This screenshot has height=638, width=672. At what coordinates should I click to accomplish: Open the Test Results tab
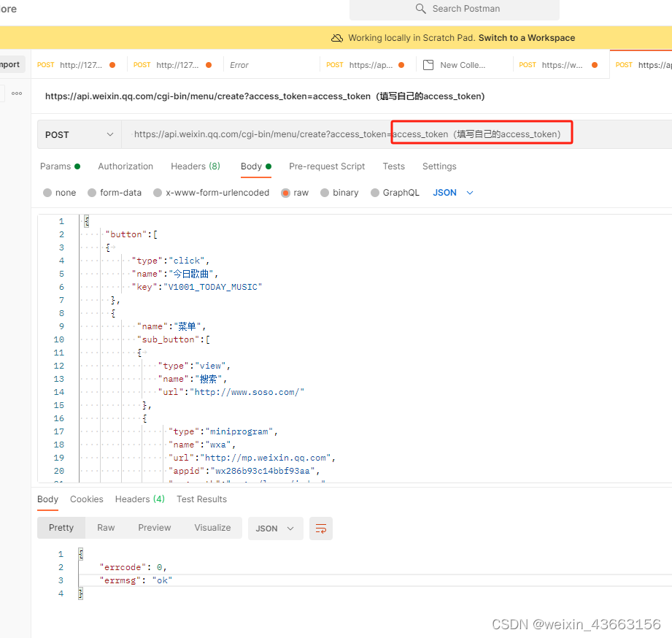click(201, 499)
